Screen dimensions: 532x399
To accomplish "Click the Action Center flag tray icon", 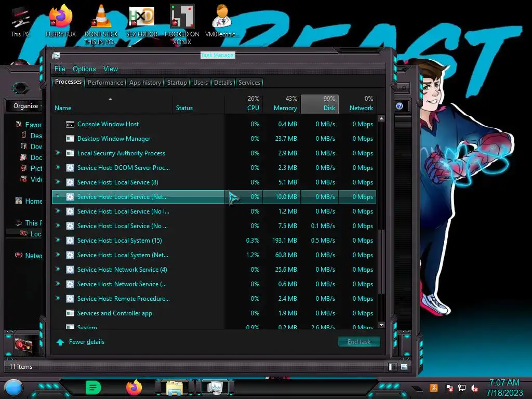I will pos(449,388).
